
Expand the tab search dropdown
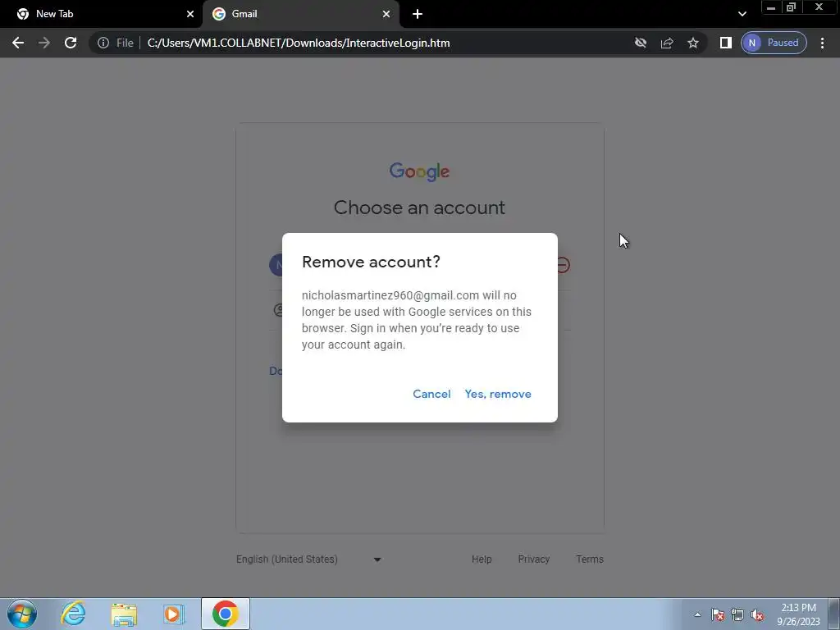point(742,14)
